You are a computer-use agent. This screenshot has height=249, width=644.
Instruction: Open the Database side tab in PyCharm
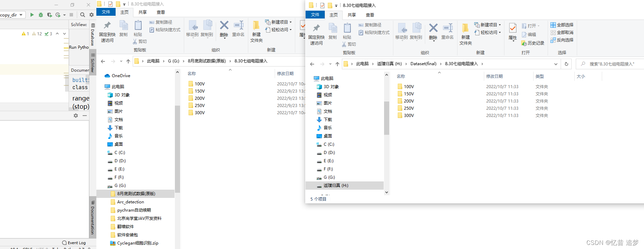tap(93, 34)
